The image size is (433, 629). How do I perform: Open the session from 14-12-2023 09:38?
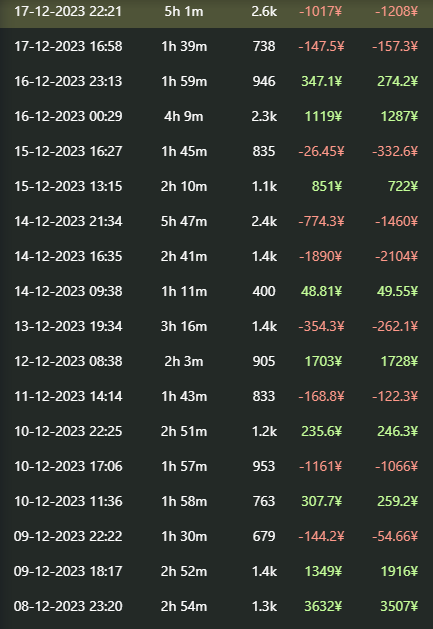click(216, 291)
